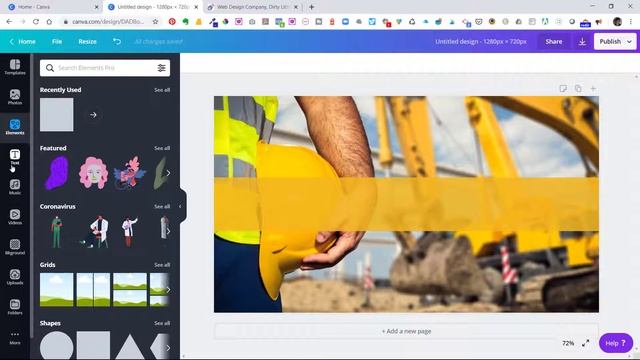
Task: Open the Resize menu
Action: coord(87,42)
